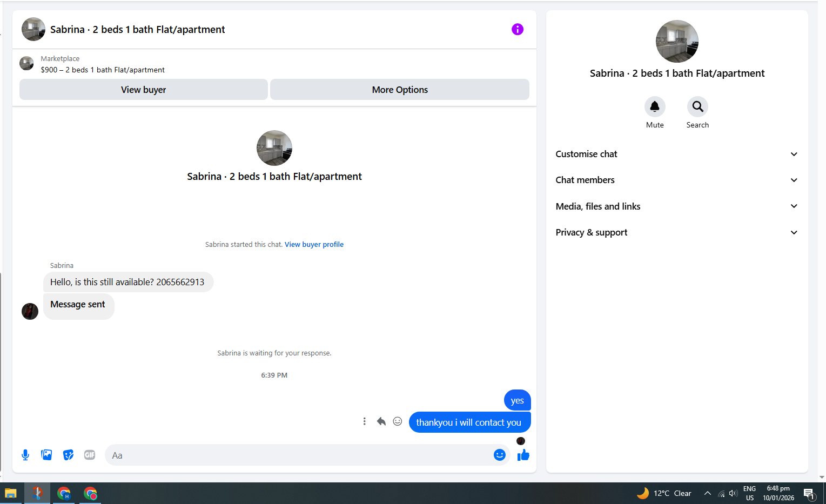Click listing avatar in chat header
Screen dimensions: 826x504
point(33,29)
